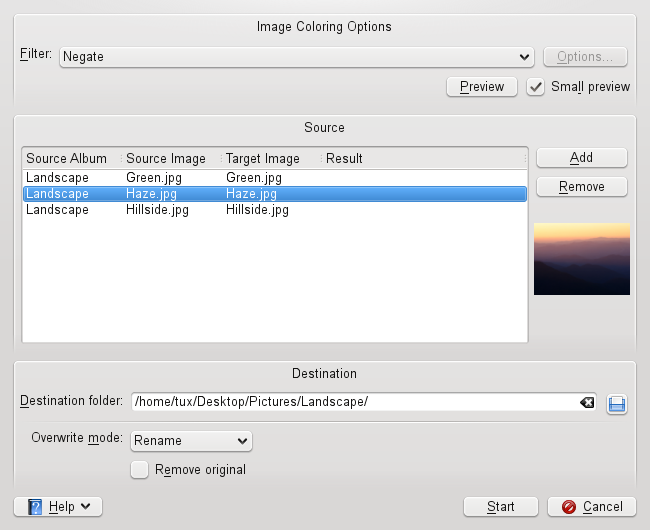Click Landscape album in Green.jpg row
650x530 pixels.
coord(57,178)
